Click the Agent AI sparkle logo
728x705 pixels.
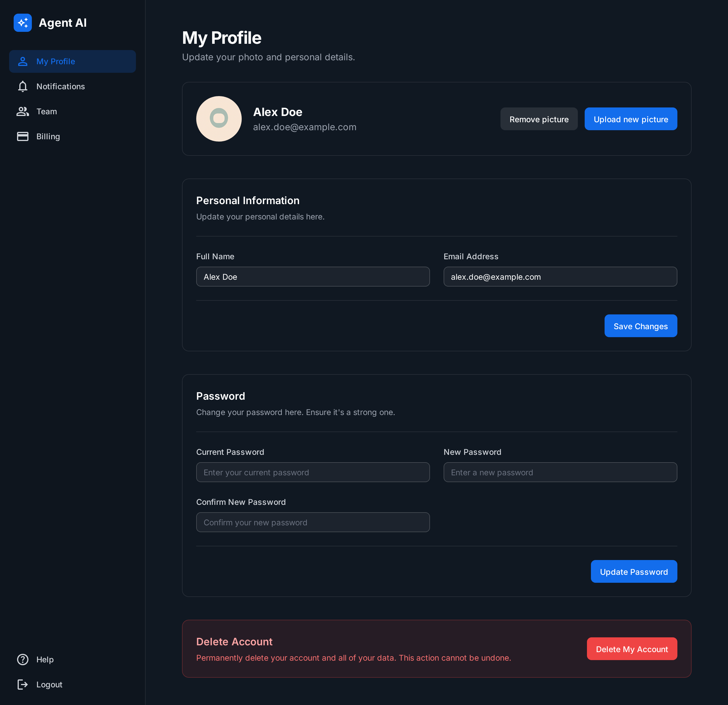click(x=23, y=23)
